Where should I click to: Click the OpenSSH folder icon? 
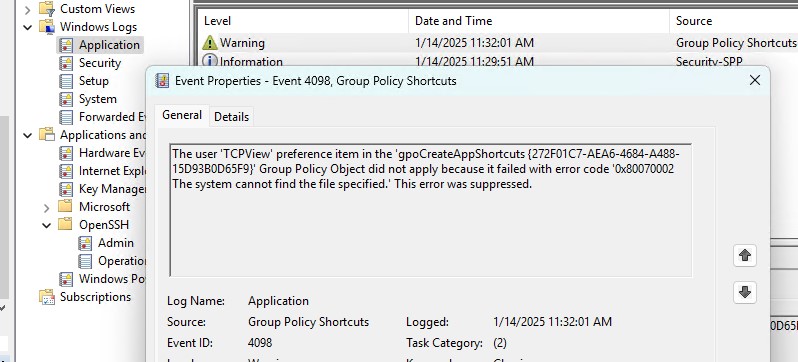coord(65,225)
